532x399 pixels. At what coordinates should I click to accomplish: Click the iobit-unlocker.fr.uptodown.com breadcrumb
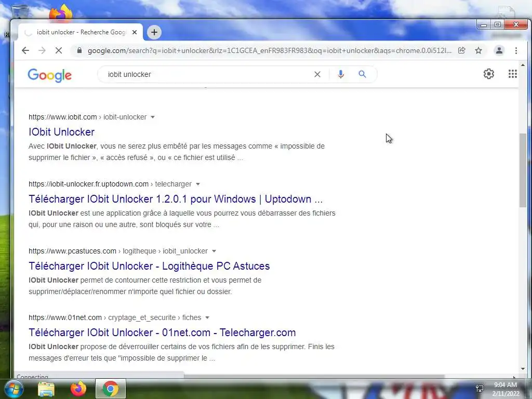pyautogui.click(x=88, y=184)
